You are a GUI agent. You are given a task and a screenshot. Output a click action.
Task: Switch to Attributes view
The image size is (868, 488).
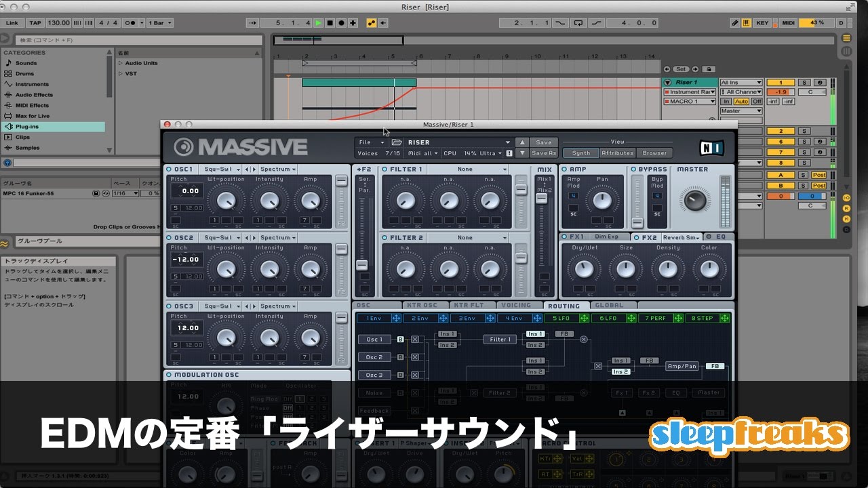(618, 152)
